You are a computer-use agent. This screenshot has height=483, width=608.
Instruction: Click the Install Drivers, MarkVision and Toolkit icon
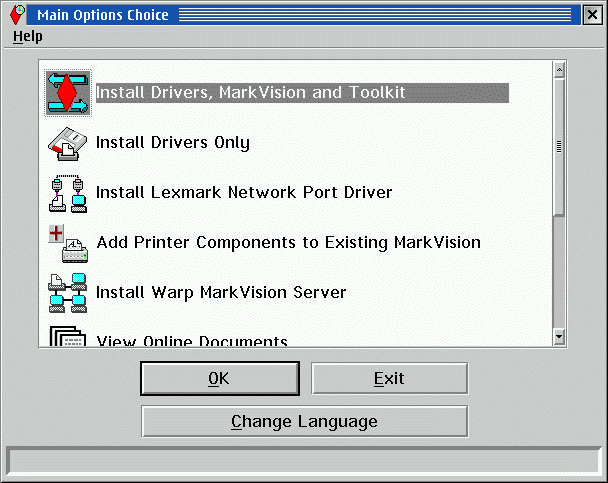(x=68, y=93)
